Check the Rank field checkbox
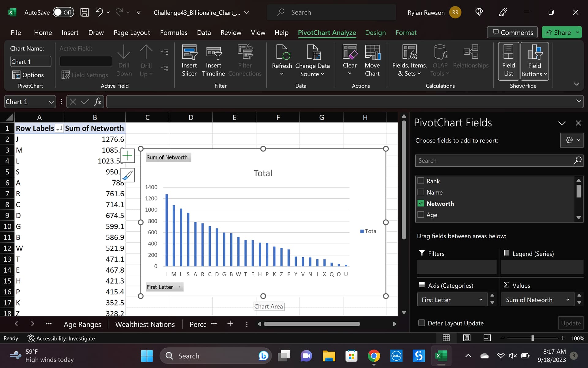The width and height of the screenshot is (588, 368). coord(421,181)
